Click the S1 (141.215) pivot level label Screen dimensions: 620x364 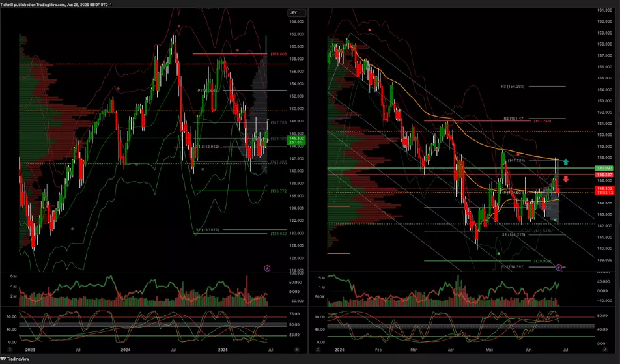[x=514, y=234]
